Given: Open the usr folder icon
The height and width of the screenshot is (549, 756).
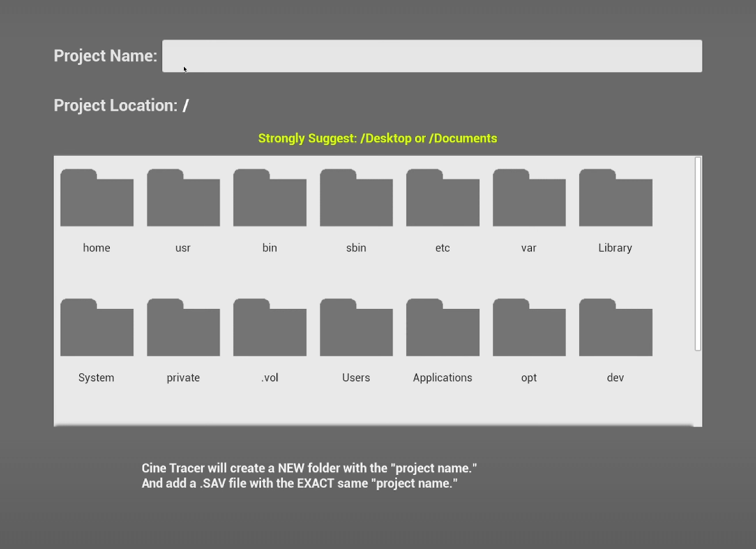Looking at the screenshot, I should [x=183, y=198].
